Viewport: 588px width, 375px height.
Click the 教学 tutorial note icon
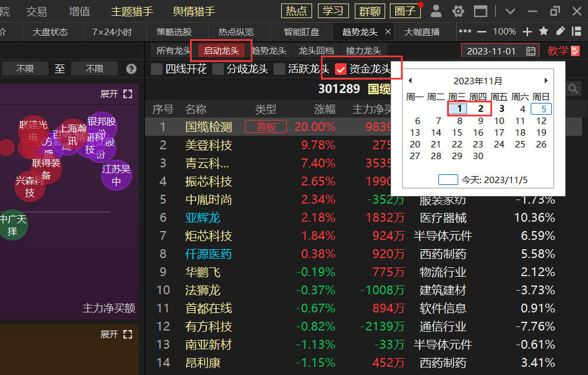[x=575, y=51]
